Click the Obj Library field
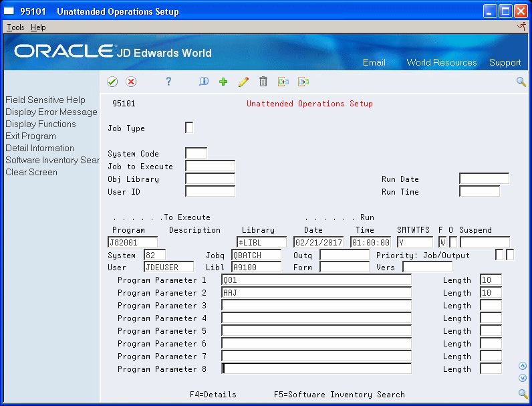532x406 pixels. 210,179
